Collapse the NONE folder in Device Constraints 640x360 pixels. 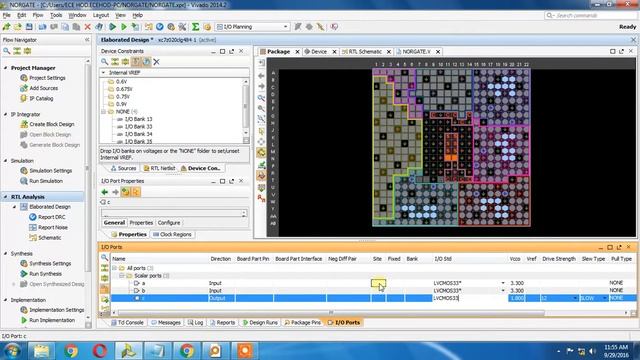click(104, 111)
